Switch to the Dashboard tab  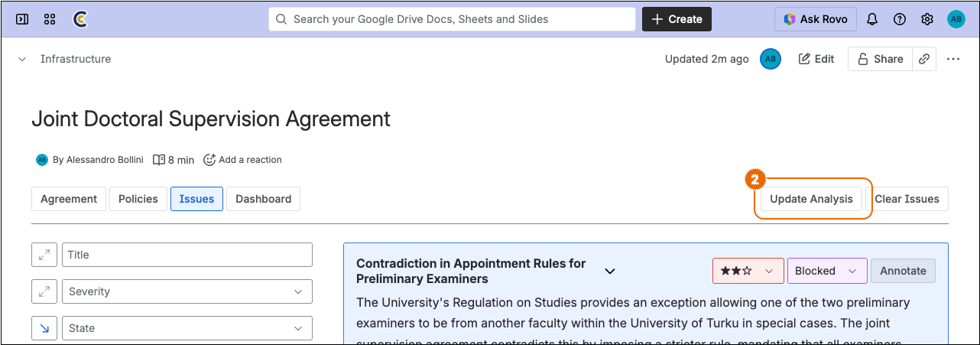tap(263, 199)
